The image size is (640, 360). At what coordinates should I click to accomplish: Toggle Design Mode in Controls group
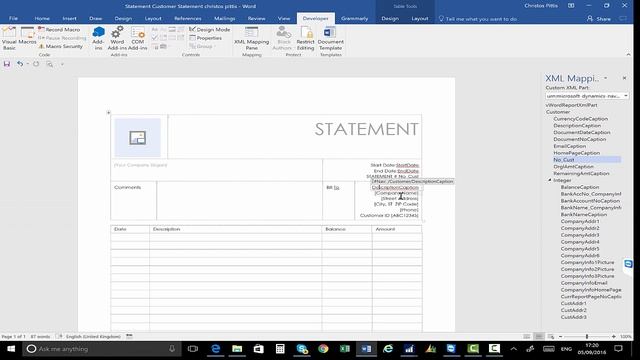point(210,29)
